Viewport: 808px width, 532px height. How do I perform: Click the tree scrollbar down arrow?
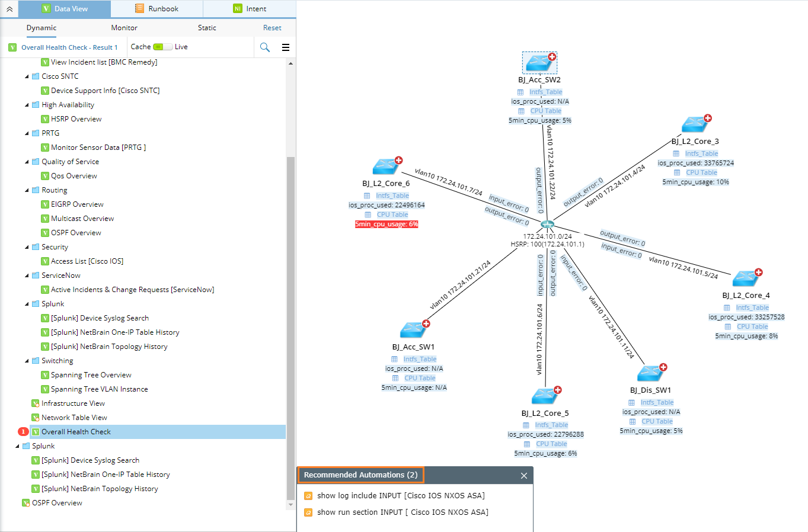click(x=290, y=505)
